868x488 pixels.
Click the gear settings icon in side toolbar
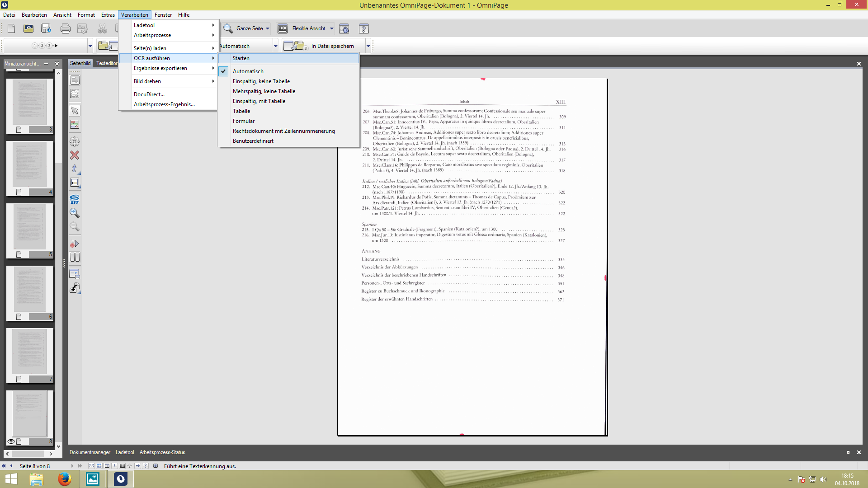pyautogui.click(x=75, y=141)
